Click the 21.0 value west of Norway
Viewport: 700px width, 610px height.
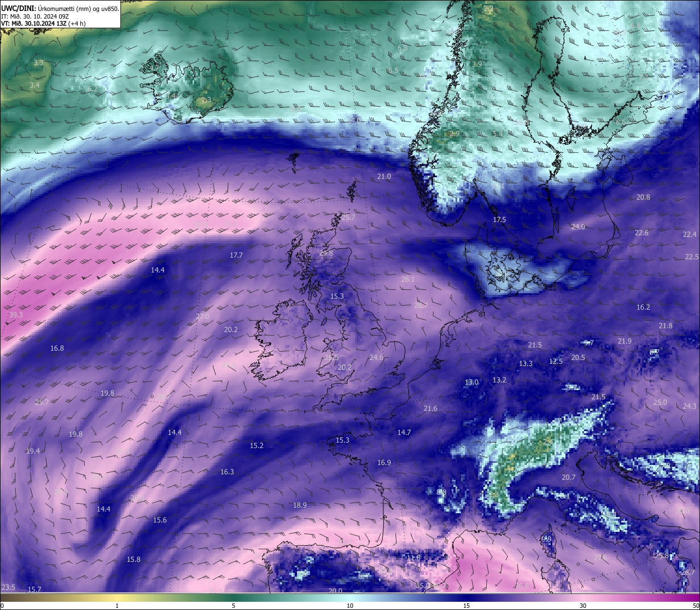pyautogui.click(x=384, y=176)
